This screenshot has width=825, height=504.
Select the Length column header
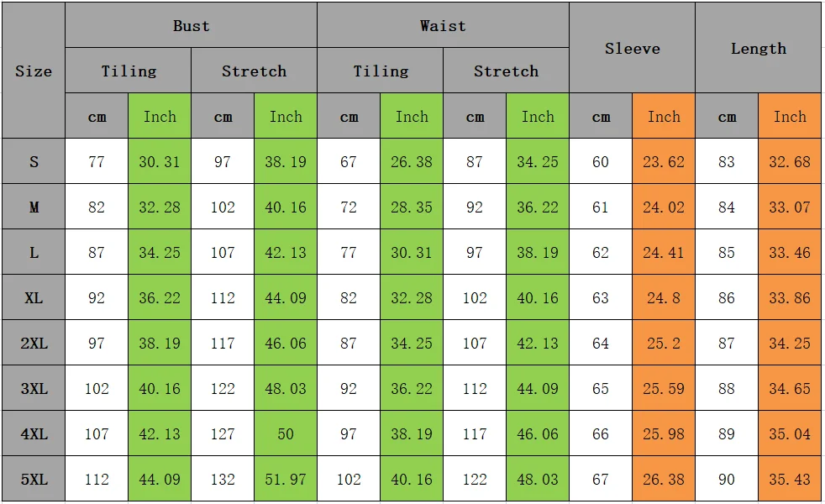coord(758,48)
